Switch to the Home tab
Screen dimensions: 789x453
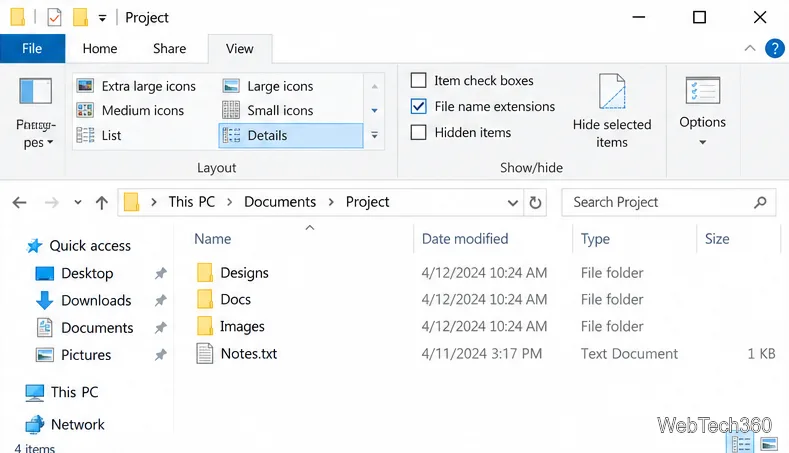coord(100,48)
